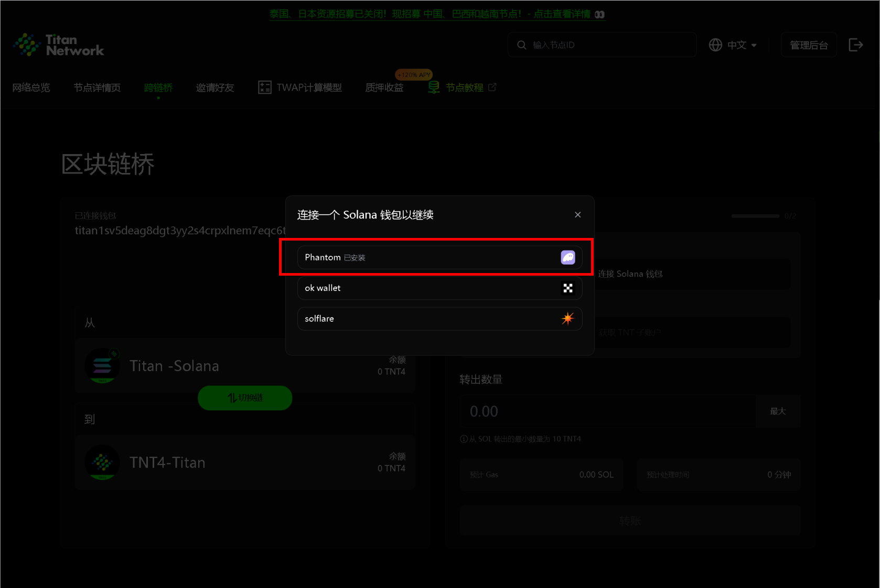This screenshot has height=588, width=880.
Task: Click the globe language icon
Action: [x=715, y=45]
